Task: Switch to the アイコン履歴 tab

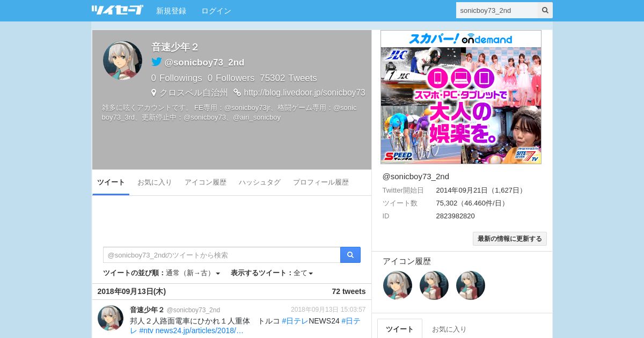Action: (206, 182)
